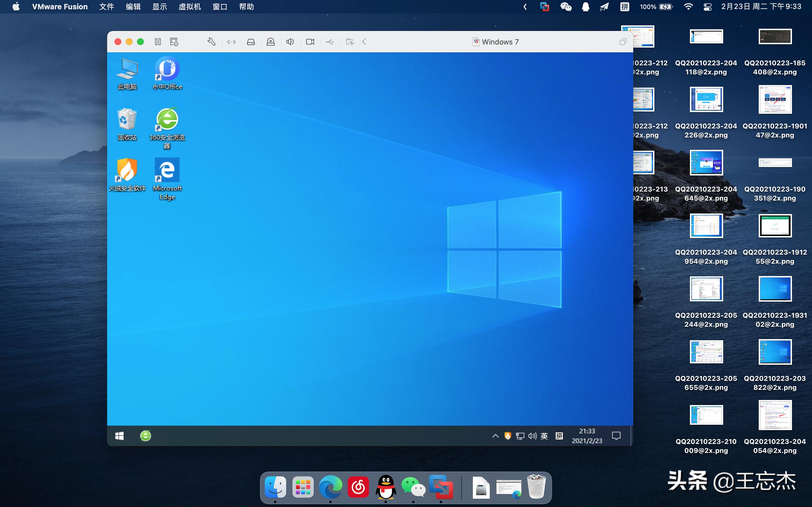Open the VM snapshot manager icon
This screenshot has height=507, width=812.
(x=174, y=42)
